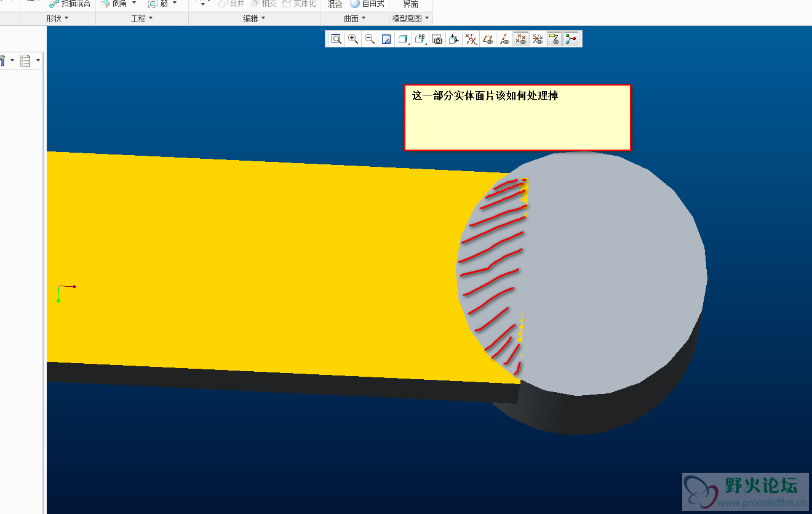
Task: Open the display style cube icon
Action: (403, 39)
